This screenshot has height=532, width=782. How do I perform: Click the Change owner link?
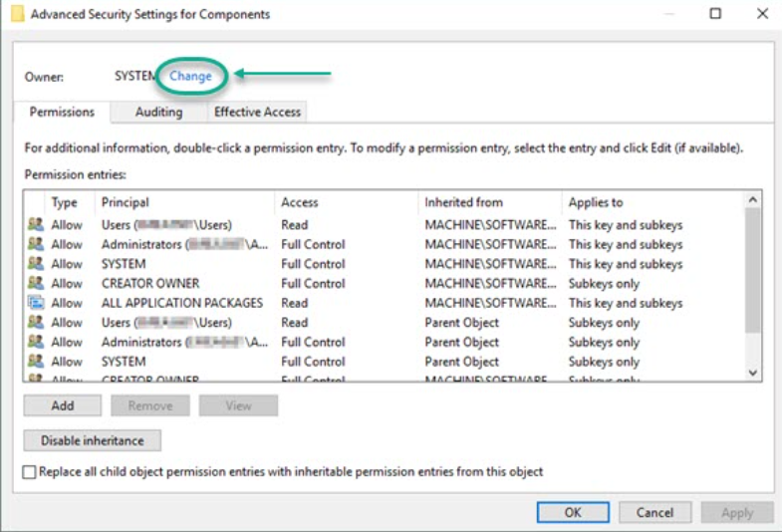click(x=190, y=76)
